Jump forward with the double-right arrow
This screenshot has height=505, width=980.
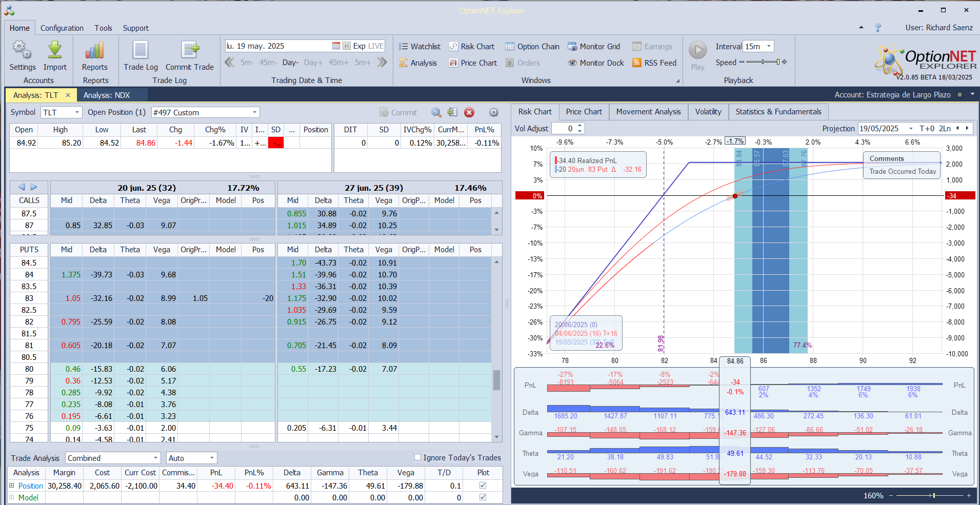click(382, 62)
